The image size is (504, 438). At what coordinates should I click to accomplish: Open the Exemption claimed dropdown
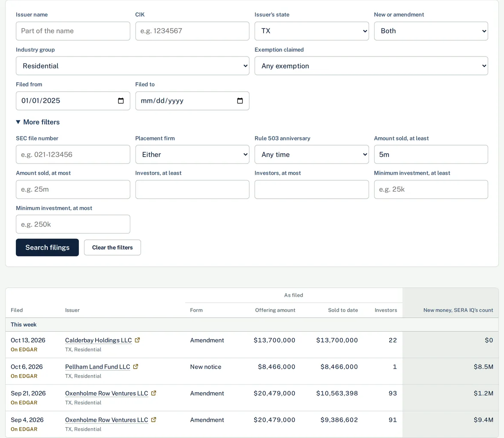[x=371, y=66]
